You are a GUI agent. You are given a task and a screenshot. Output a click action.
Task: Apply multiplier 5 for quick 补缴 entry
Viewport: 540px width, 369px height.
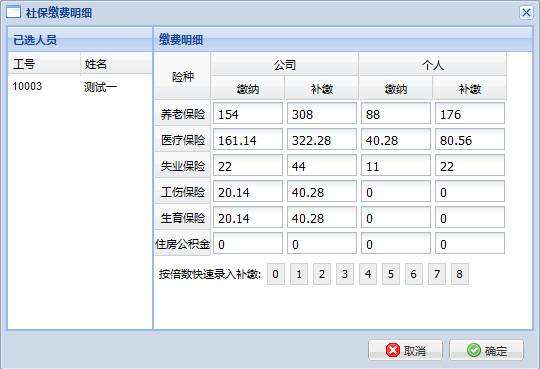(391, 274)
